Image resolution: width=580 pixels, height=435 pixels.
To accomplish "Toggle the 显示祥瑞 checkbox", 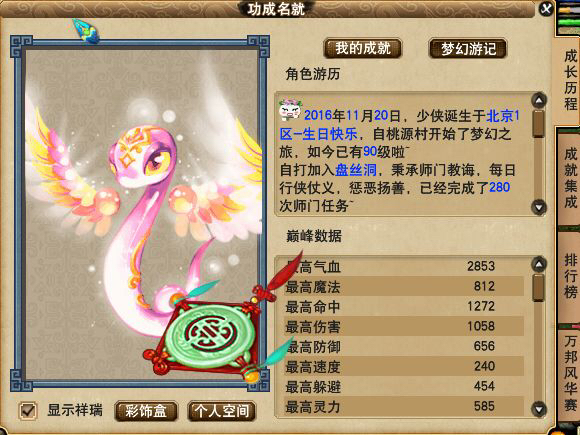I will pyautogui.click(x=28, y=411).
